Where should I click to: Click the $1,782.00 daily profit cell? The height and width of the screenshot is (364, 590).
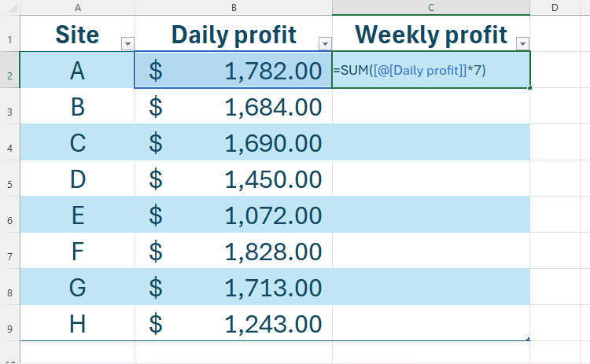point(234,71)
